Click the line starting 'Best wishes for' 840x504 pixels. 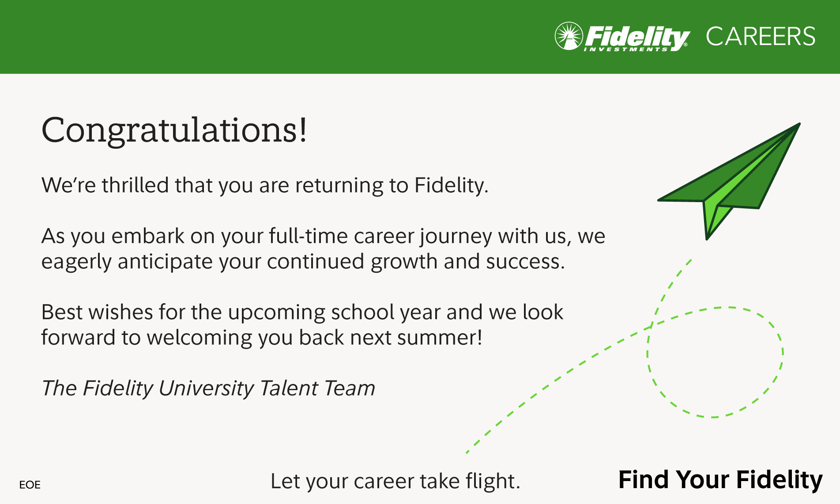(x=302, y=312)
